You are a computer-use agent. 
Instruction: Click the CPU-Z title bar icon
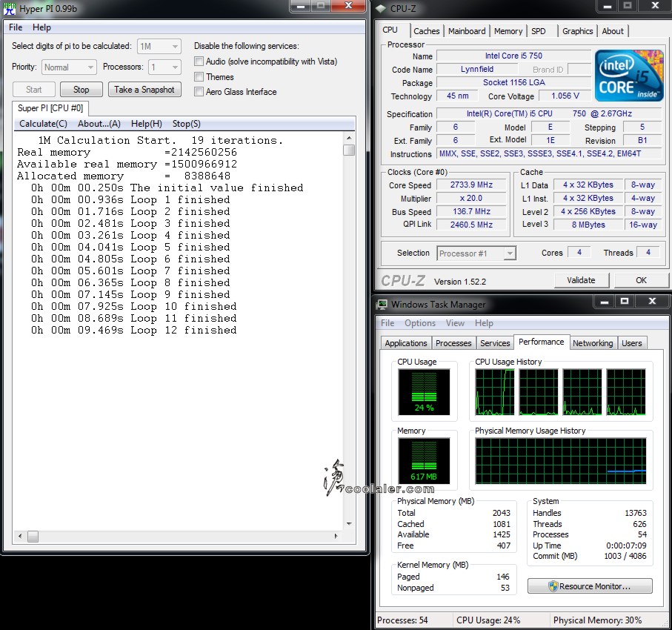point(381,9)
